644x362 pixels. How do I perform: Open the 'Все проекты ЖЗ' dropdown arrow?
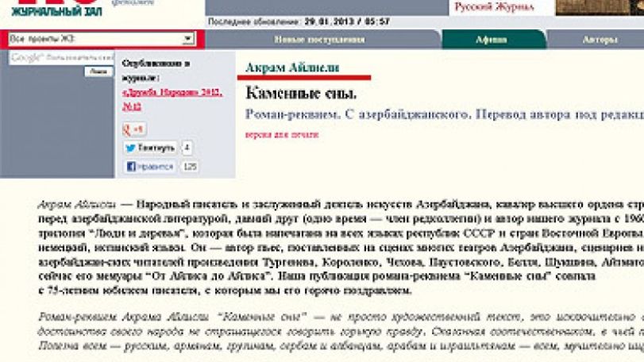[x=187, y=39]
